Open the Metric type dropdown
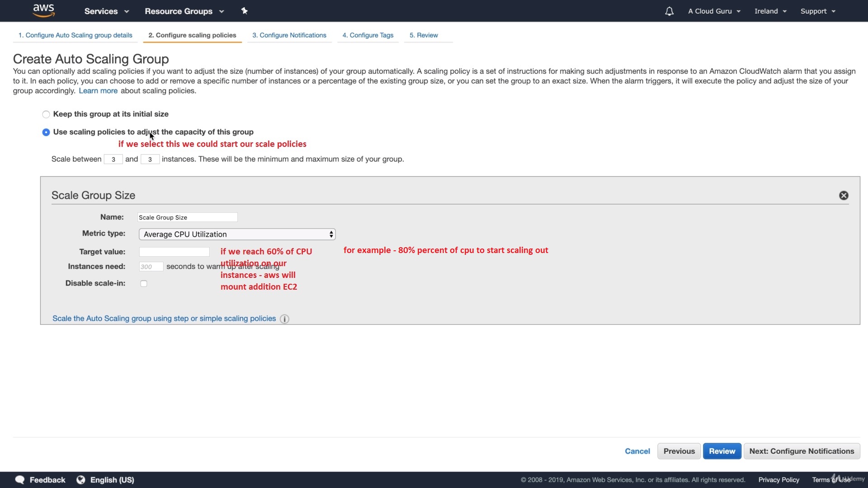 (237, 234)
